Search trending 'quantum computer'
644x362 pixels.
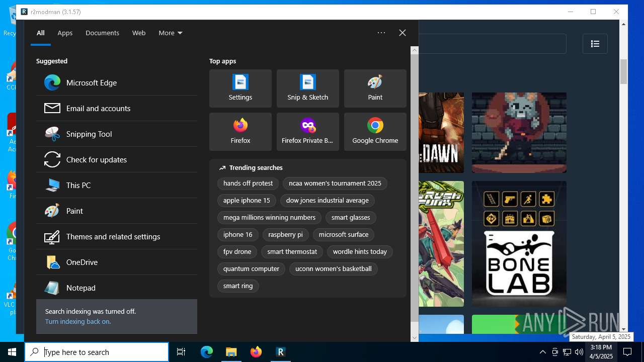click(251, 268)
